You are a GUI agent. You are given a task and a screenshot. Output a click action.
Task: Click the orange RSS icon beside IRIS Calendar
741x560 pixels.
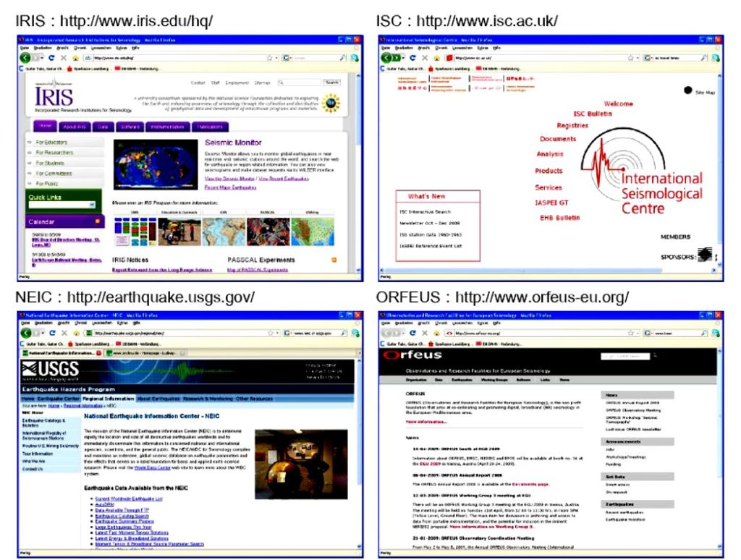coord(98,221)
